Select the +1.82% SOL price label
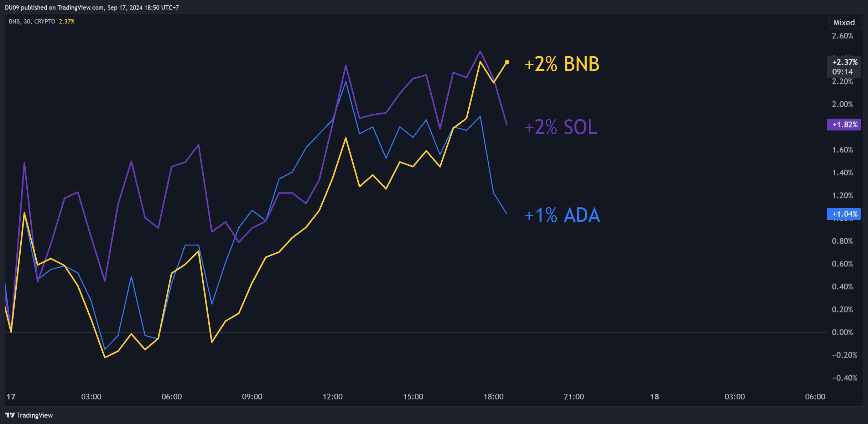The width and height of the screenshot is (868, 424). pos(844,124)
